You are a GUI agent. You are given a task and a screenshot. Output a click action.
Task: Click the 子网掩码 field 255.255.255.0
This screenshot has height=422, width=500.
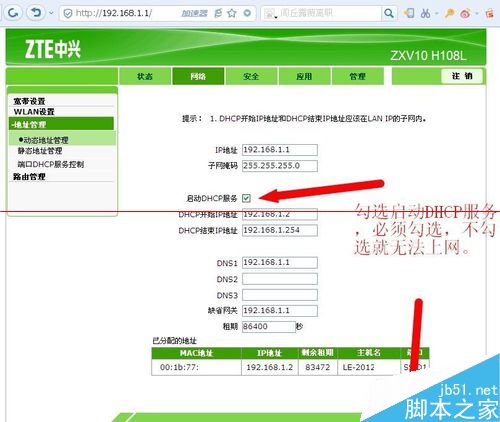coord(280,166)
